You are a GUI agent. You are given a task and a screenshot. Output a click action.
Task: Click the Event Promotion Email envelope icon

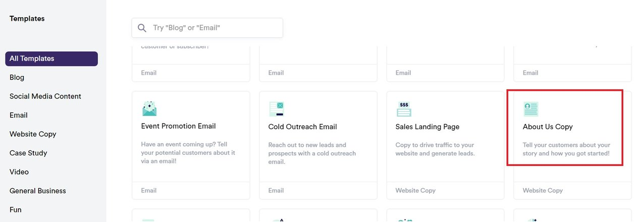coord(149,108)
